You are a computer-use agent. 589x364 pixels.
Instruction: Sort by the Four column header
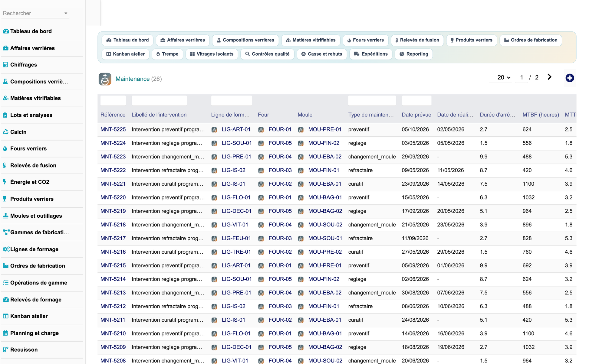point(263,115)
